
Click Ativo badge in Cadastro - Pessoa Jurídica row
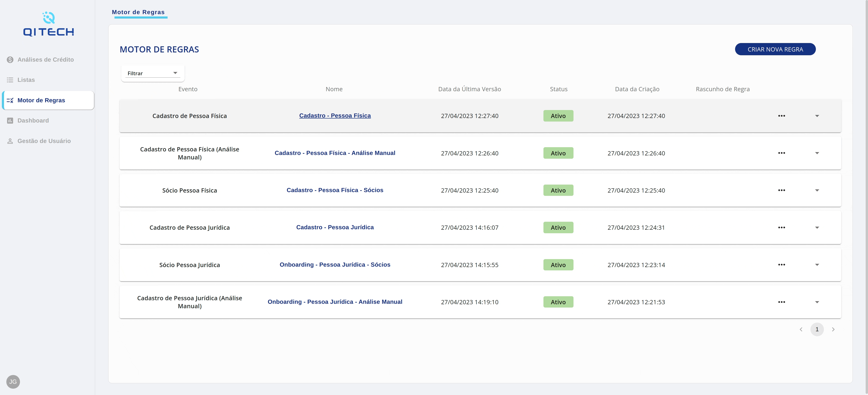click(x=558, y=228)
